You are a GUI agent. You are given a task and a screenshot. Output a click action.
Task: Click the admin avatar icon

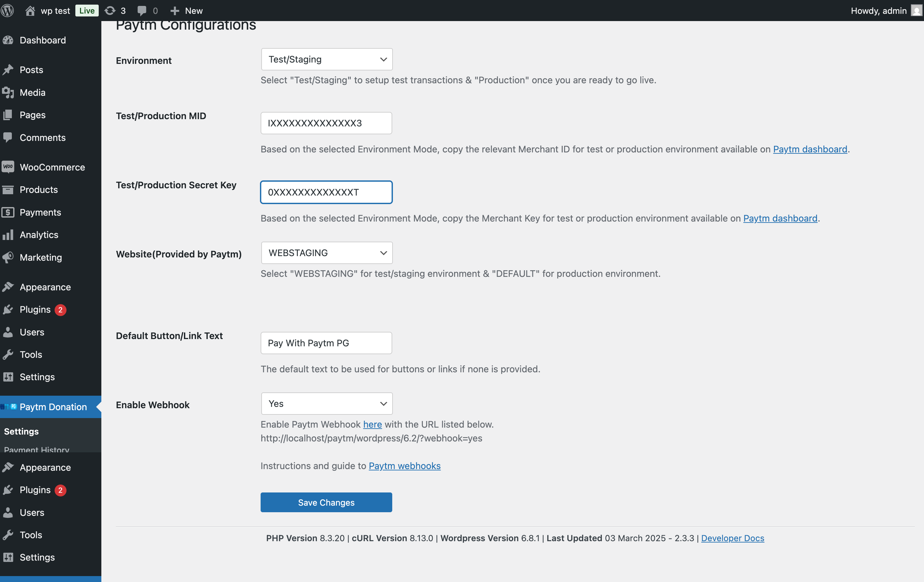(x=916, y=10)
